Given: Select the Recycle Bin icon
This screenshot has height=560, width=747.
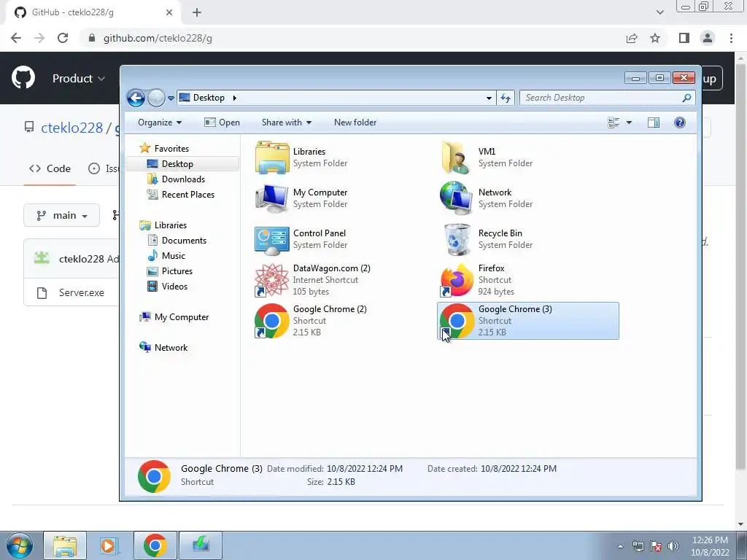Looking at the screenshot, I should pyautogui.click(x=457, y=239).
